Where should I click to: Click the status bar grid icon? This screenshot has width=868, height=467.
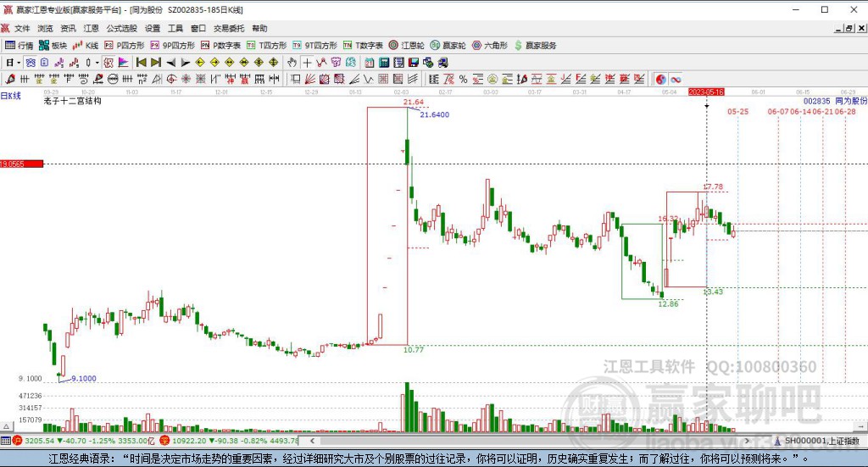point(6,441)
